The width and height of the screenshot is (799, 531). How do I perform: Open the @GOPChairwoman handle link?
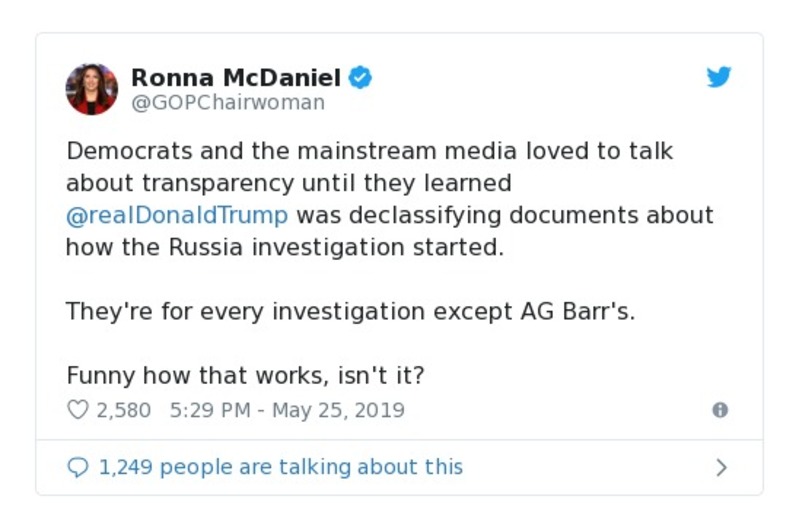(x=228, y=103)
